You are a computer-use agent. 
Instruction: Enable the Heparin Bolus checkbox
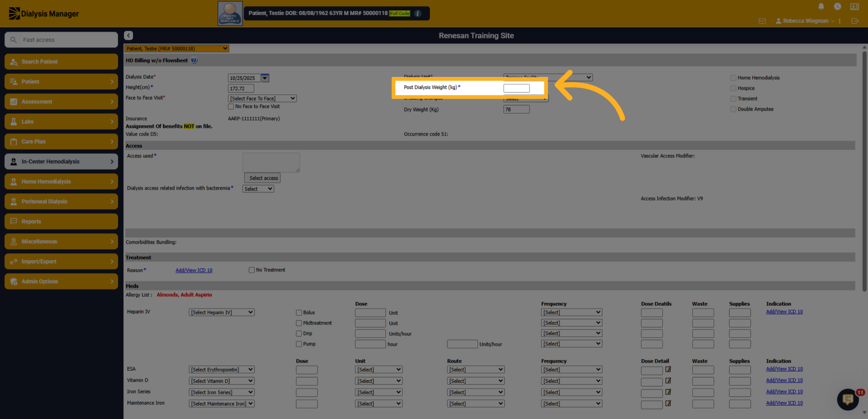point(299,313)
